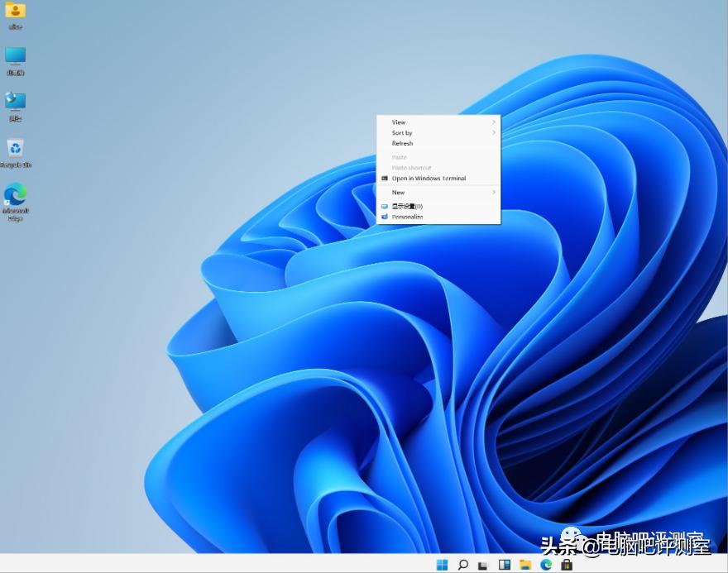Launch Microsoft Edge from its desktop shortcut

[x=15, y=198]
